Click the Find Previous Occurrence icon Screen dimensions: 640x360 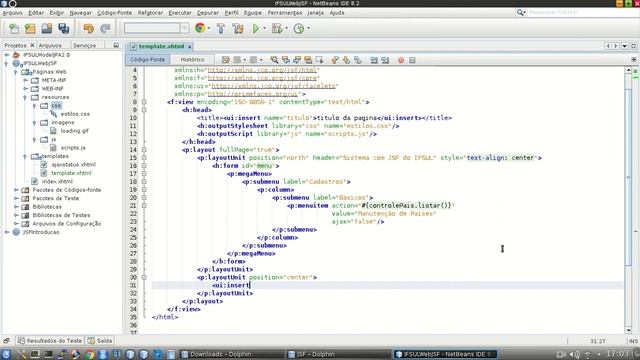click(286, 60)
